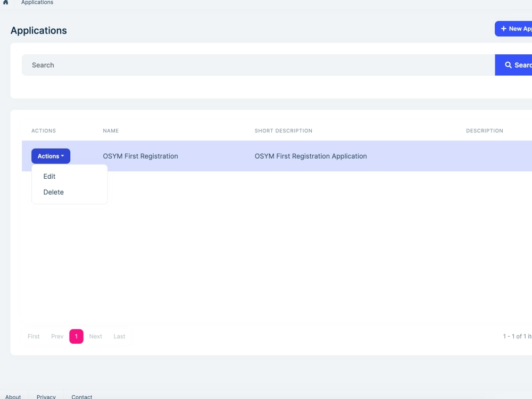Click the home icon in breadcrumb
The height and width of the screenshot is (399, 532).
pyautogui.click(x=6, y=2)
